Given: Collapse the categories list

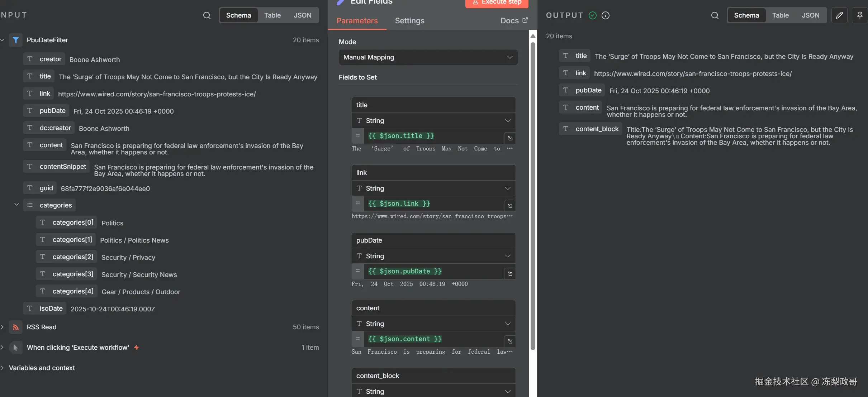Looking at the screenshot, I should [16, 205].
